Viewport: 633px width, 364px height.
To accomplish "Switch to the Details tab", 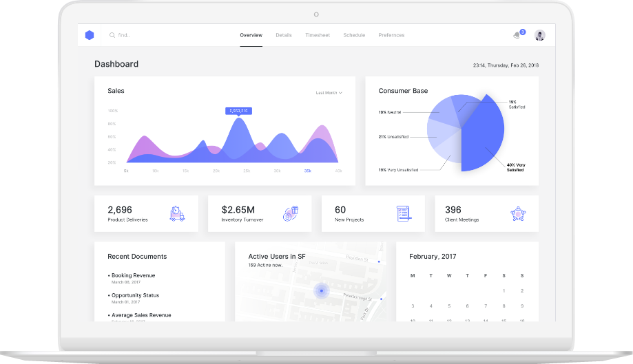I will tap(284, 35).
